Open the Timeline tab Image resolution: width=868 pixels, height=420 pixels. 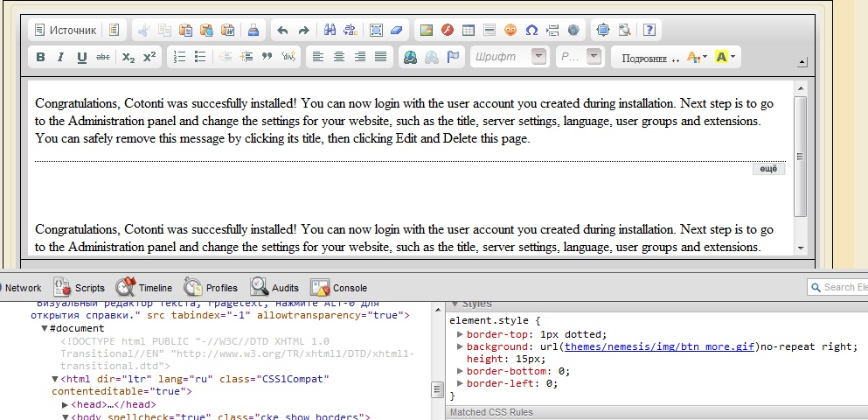pos(143,287)
